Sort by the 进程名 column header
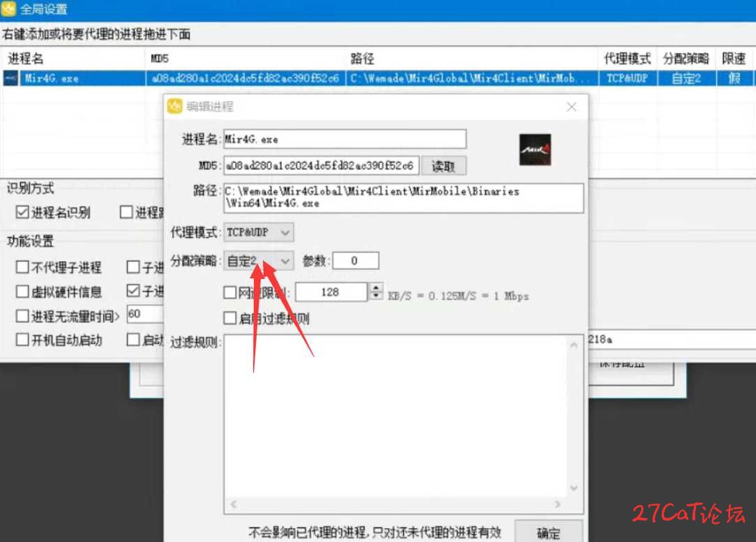Image resolution: width=756 pixels, height=542 pixels. tap(73, 59)
